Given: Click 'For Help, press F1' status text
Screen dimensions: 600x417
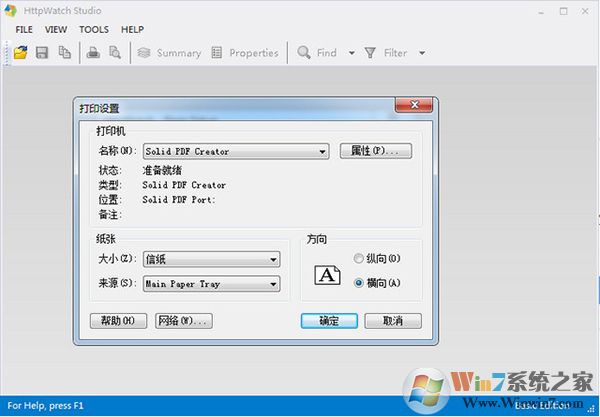Looking at the screenshot, I should [x=45, y=406].
